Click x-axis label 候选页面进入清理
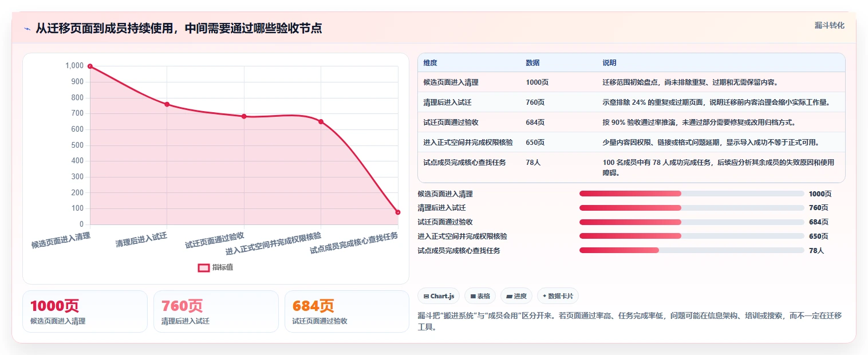Image resolution: width=868 pixels, height=355 pixels. [61, 240]
